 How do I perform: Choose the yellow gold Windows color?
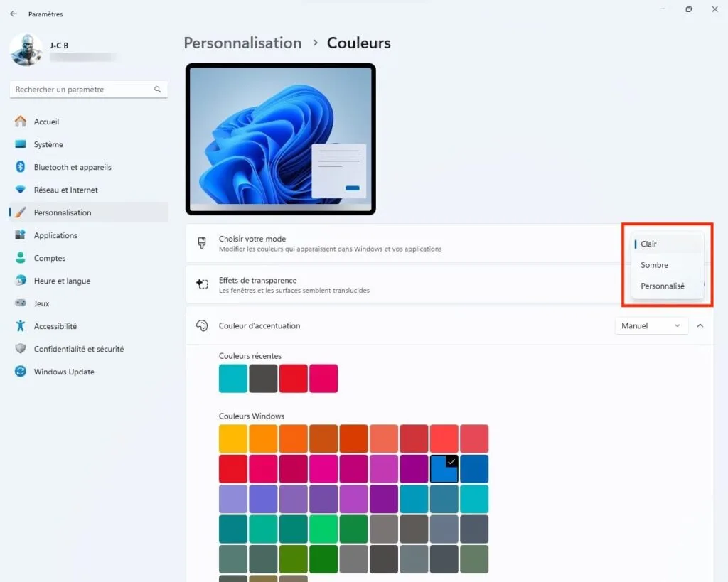(233, 438)
